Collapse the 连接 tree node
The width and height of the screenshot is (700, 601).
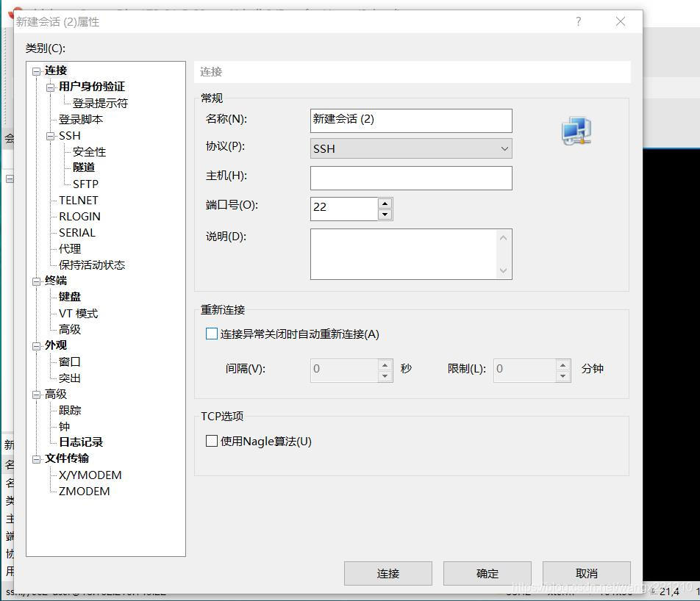(x=36, y=71)
